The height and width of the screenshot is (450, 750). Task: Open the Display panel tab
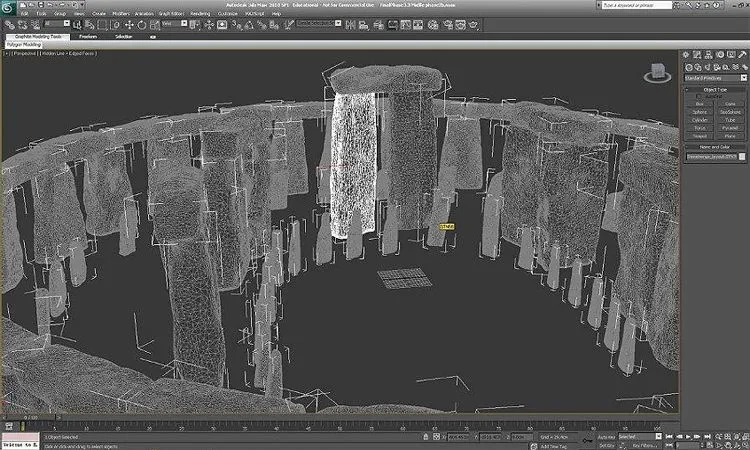[x=731, y=55]
